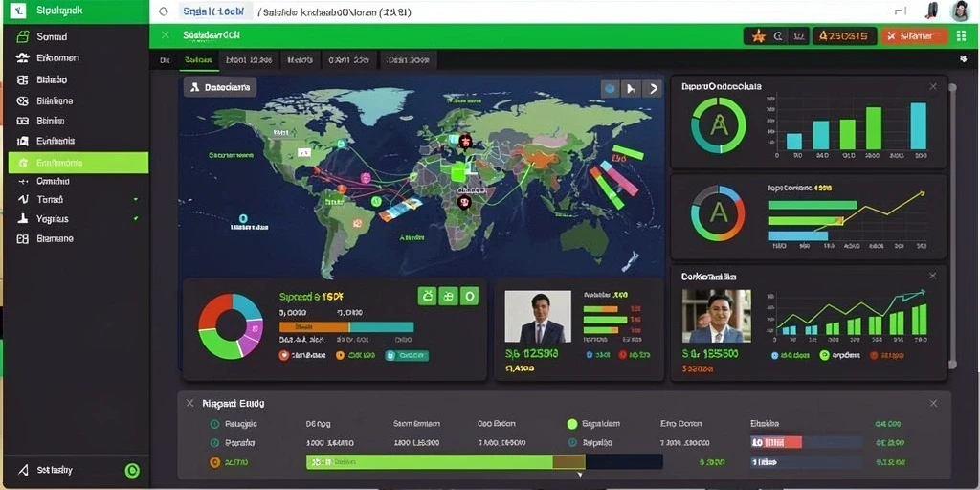The width and height of the screenshot is (980, 490).
Task: Click the orange star icon in the green header
Action: [x=759, y=36]
